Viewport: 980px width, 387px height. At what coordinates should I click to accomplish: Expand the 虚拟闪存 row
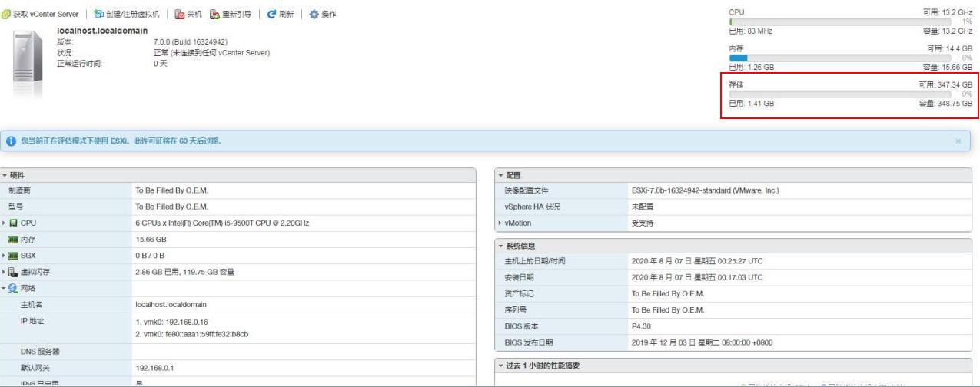click(4, 272)
